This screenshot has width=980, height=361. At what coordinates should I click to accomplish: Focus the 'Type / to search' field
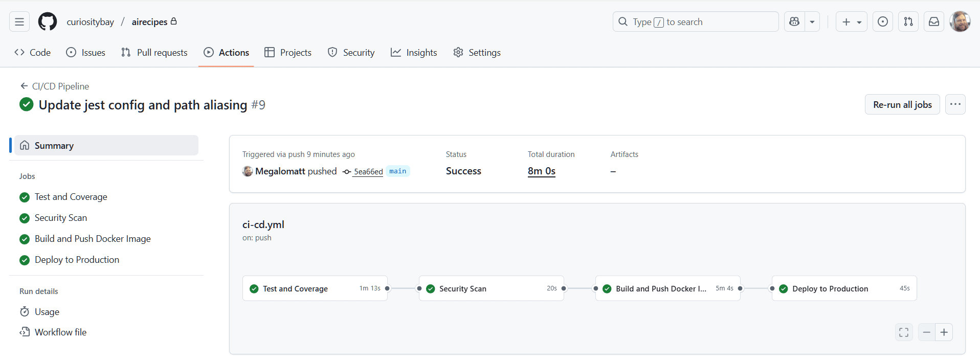click(696, 22)
